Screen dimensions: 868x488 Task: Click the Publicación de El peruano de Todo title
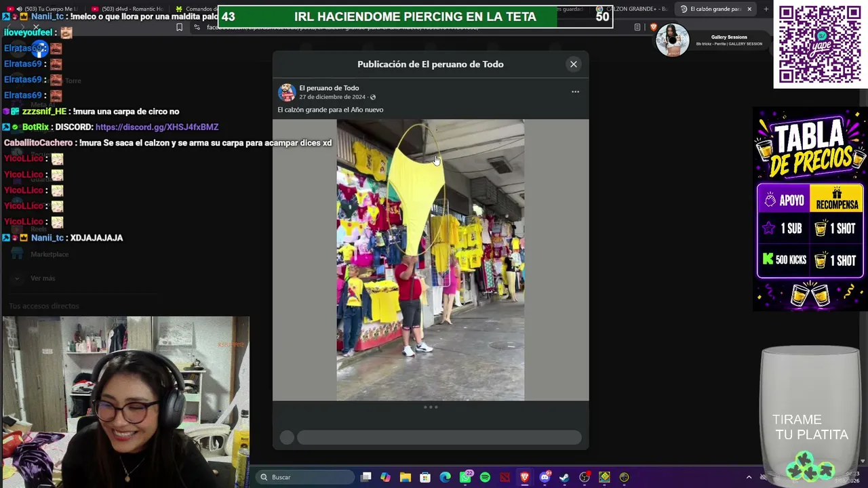click(431, 64)
